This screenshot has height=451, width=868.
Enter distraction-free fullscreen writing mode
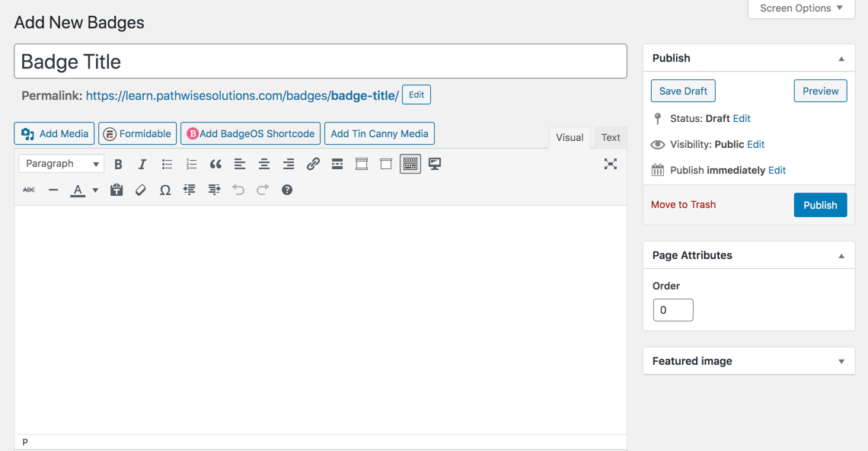610,164
